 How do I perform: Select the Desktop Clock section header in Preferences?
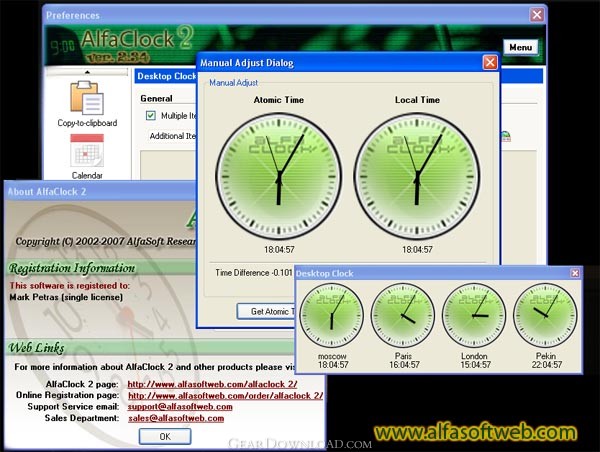[167, 76]
